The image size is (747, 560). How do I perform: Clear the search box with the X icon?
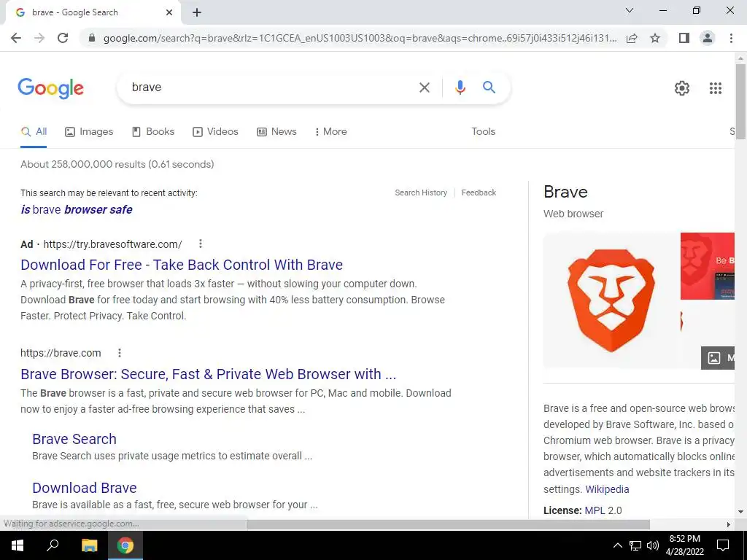pos(424,87)
